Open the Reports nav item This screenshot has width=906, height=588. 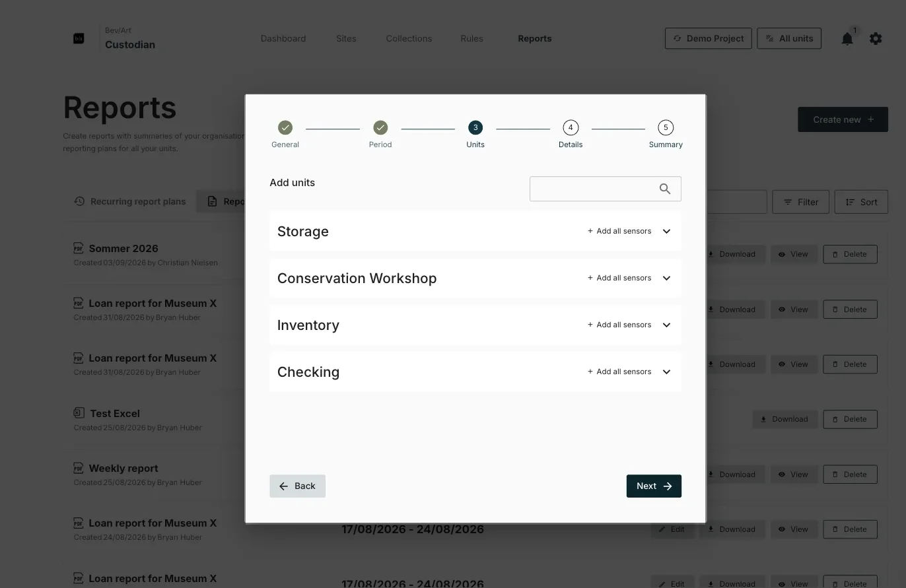tap(535, 39)
